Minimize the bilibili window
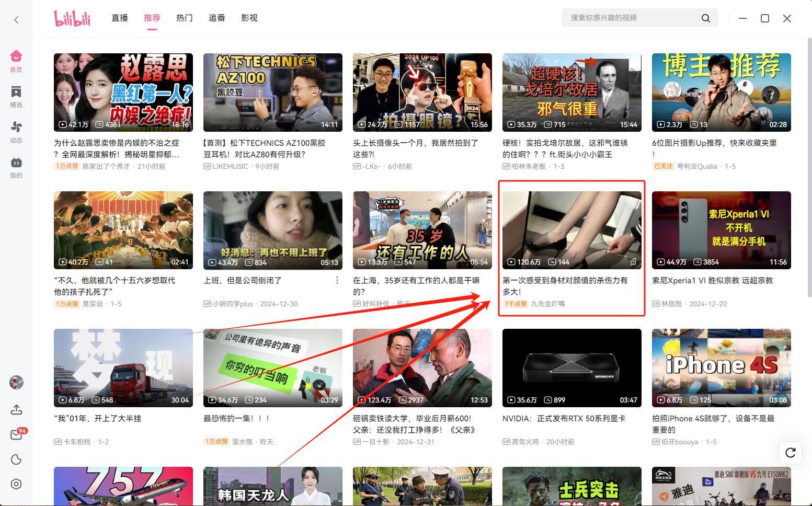The height and width of the screenshot is (506, 812). 742,18
